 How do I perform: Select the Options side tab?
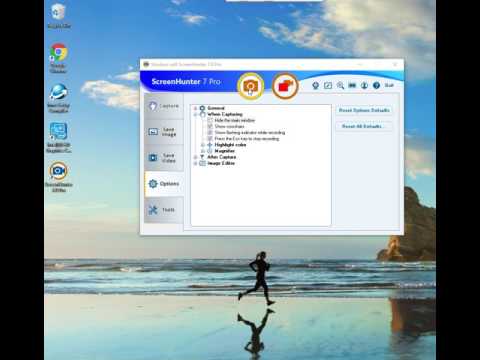164,184
